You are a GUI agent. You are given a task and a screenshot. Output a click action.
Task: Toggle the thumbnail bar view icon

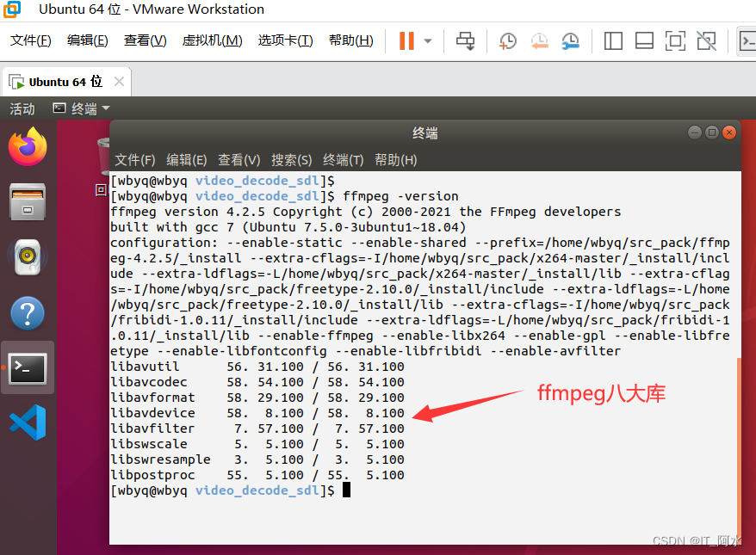644,41
